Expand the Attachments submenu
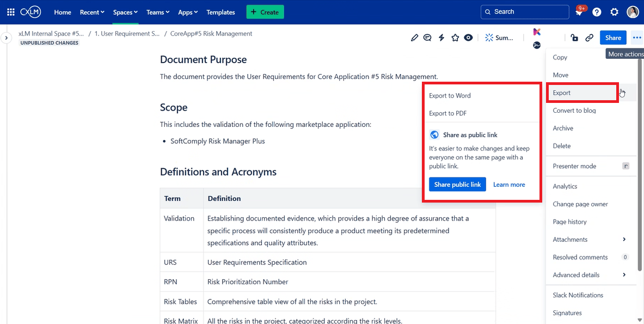 [x=590, y=240]
